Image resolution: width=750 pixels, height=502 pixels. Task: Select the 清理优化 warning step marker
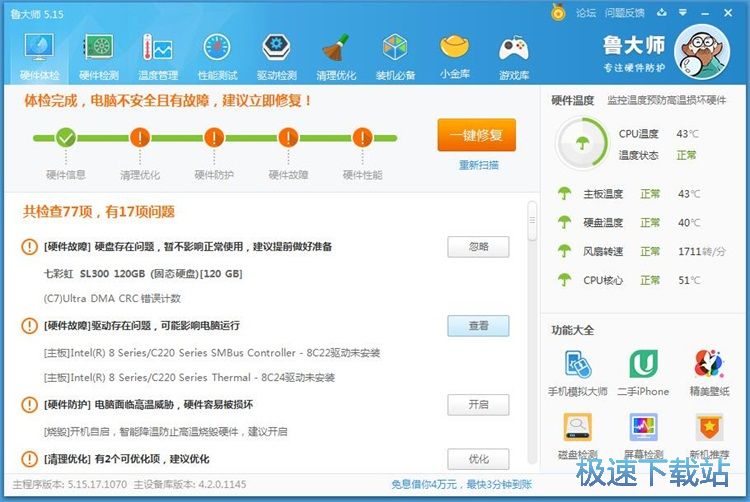(140, 138)
